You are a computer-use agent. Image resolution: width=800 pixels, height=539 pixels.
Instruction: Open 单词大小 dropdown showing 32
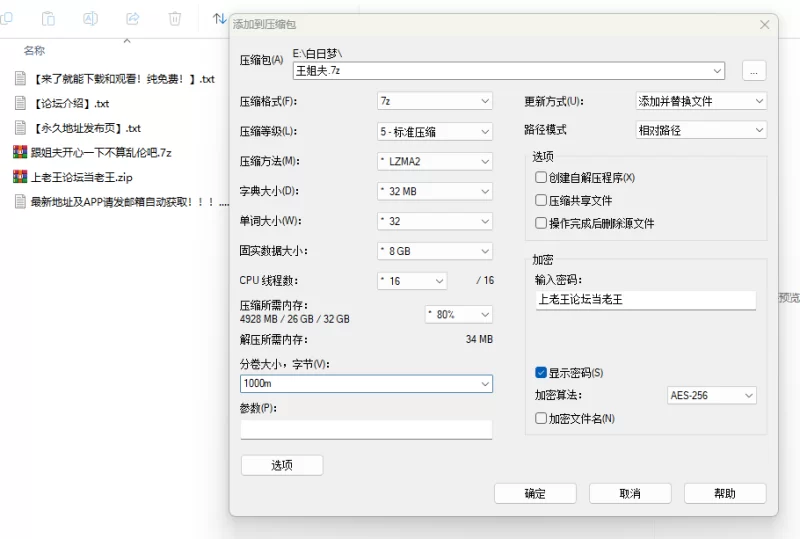point(435,221)
